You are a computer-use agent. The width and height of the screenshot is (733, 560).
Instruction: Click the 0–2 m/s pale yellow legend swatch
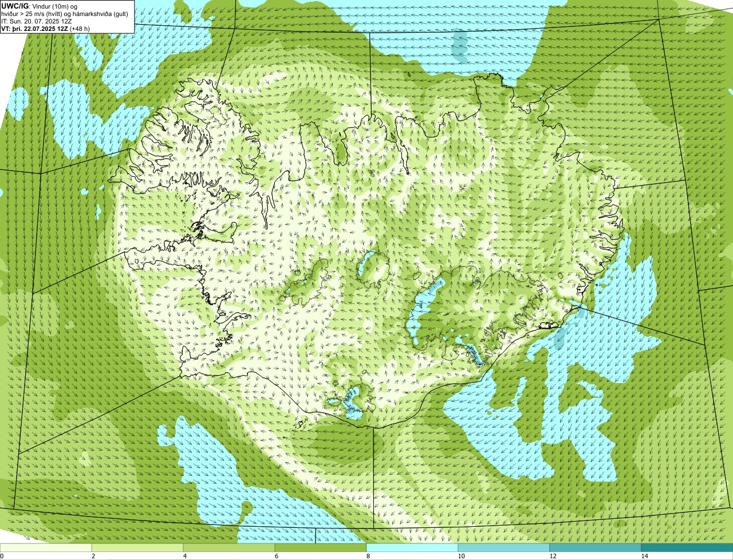pos(46,547)
